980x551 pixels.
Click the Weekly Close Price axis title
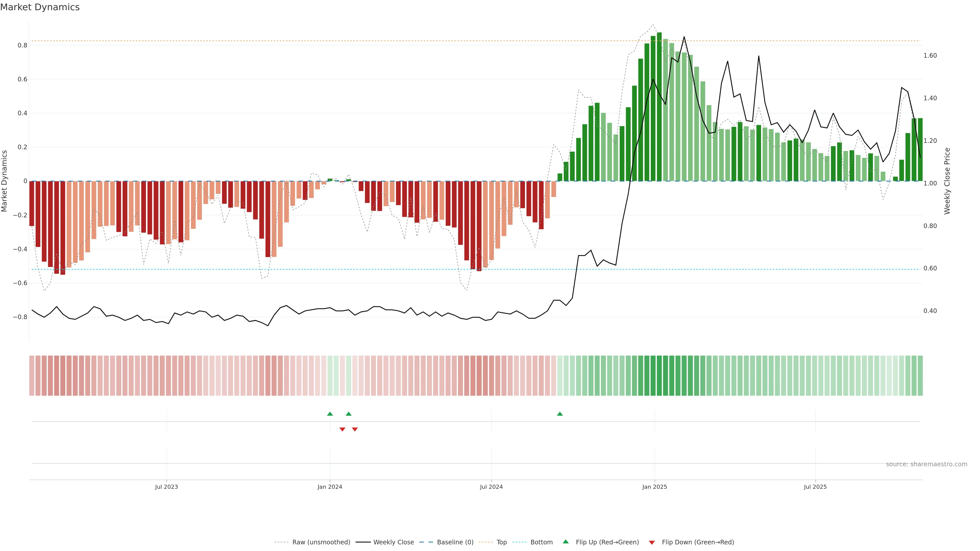click(x=947, y=181)
